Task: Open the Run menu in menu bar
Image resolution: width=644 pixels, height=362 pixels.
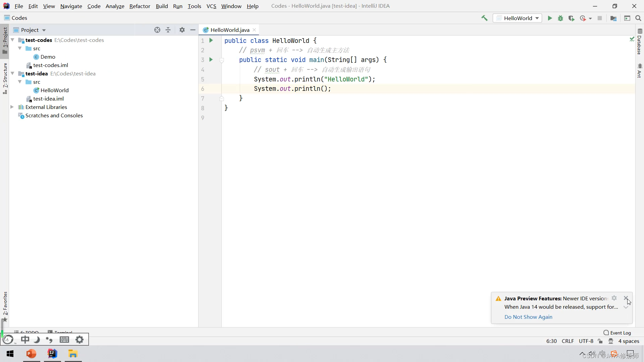Action: pos(177,6)
